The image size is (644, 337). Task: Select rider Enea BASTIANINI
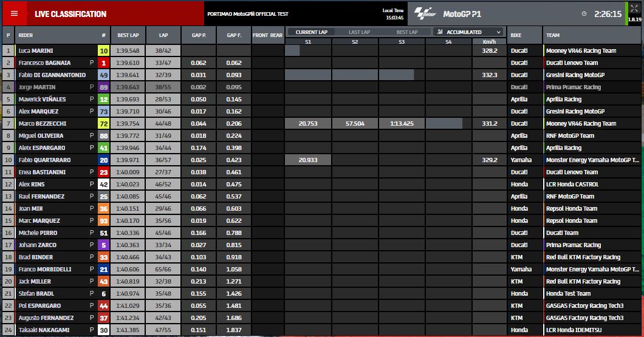coord(42,172)
